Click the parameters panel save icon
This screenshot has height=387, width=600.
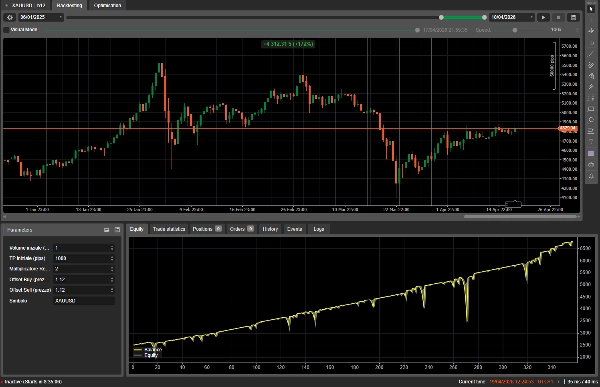click(x=117, y=230)
